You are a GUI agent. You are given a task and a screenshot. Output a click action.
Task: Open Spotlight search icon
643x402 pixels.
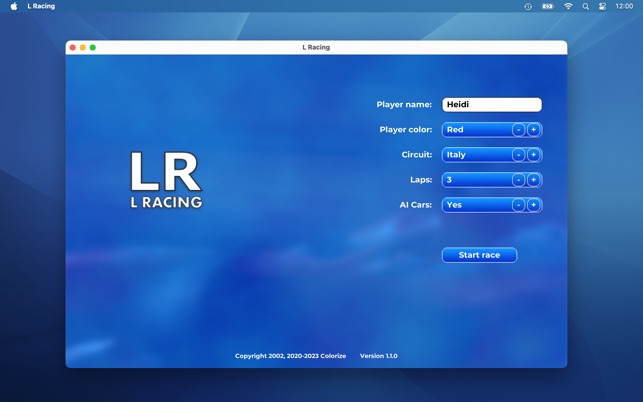(586, 6)
